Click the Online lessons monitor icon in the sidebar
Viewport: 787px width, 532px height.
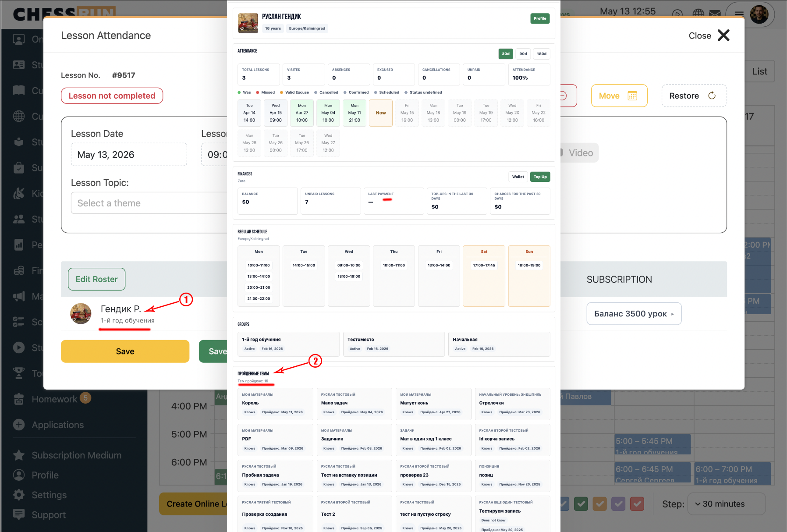point(19,39)
